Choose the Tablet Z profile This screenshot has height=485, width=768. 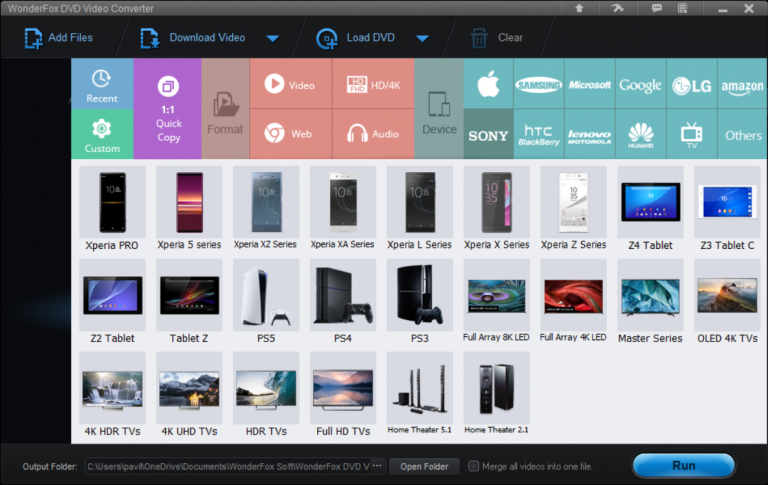pyautogui.click(x=189, y=302)
